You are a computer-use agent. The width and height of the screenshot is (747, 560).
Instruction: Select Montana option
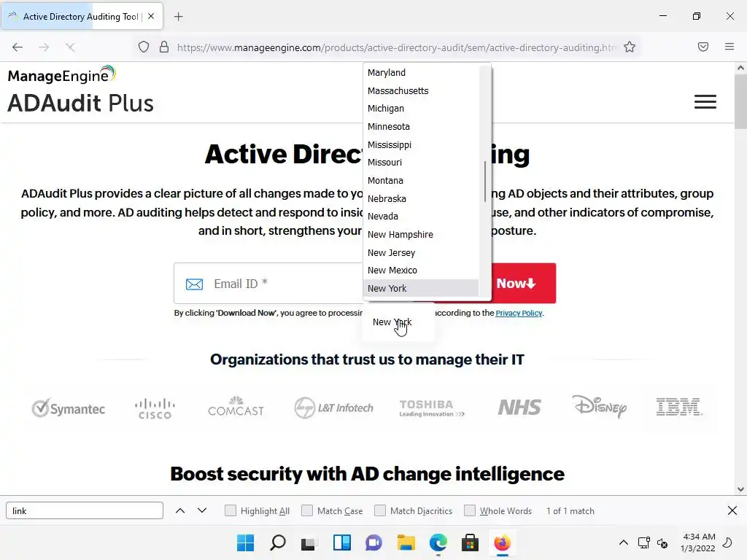click(x=421, y=181)
